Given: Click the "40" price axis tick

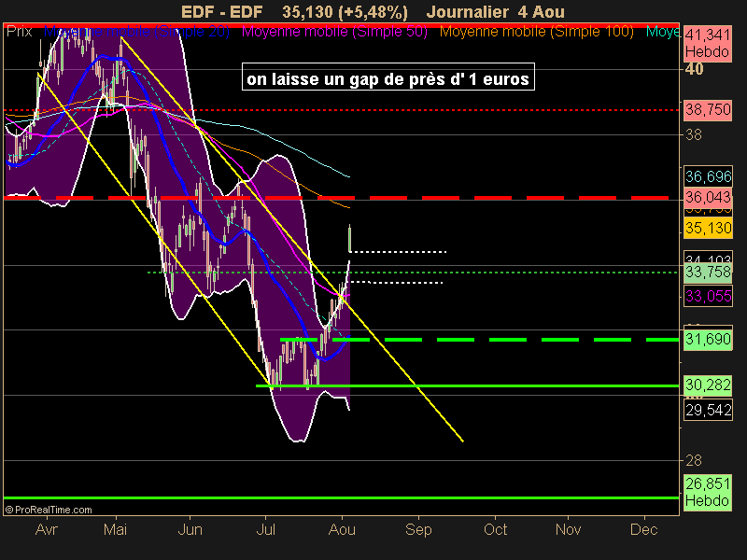Looking at the screenshot, I should click(694, 69).
